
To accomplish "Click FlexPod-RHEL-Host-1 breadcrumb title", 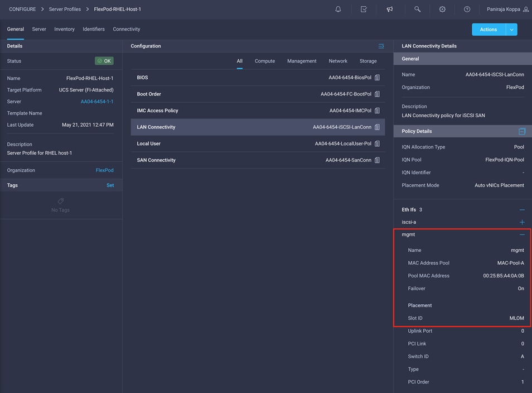I will click(118, 9).
